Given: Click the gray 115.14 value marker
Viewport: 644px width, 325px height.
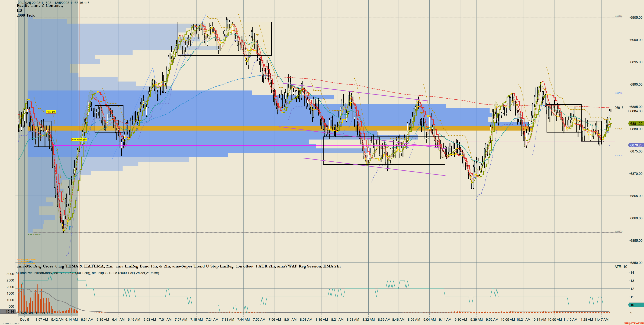Looking at the screenshot, I should (x=8, y=311).
